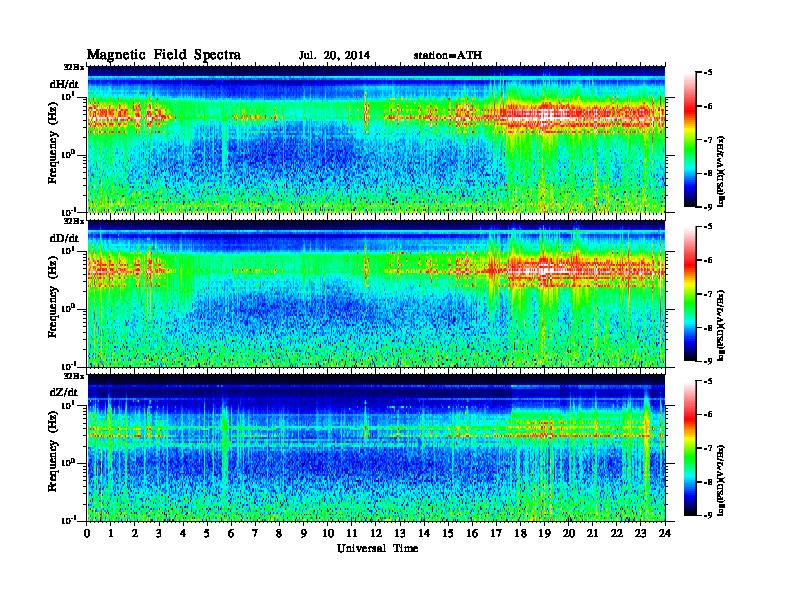Click hour tick label "24" on time axis
Image resolution: width=792 pixels, height=612 pixels.
665,533
